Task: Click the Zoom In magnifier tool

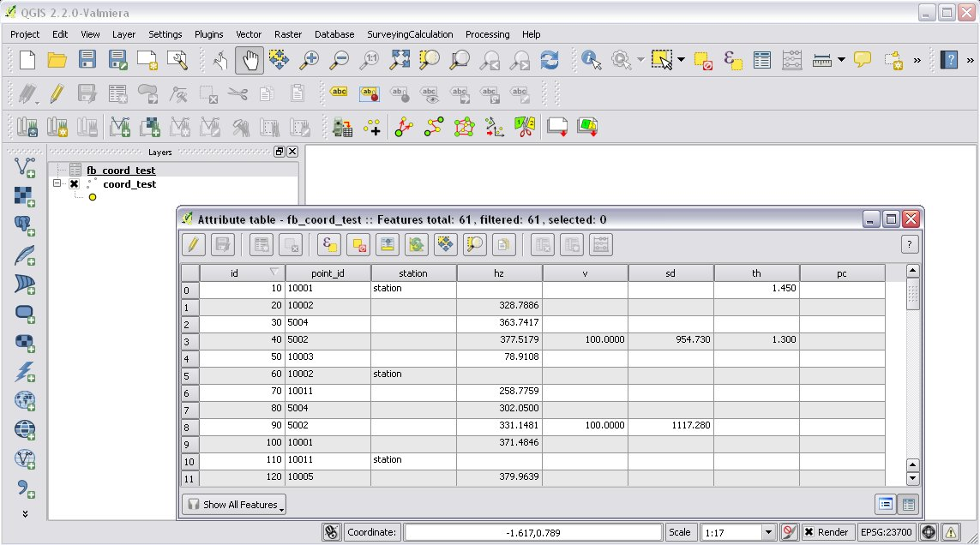Action: (309, 59)
